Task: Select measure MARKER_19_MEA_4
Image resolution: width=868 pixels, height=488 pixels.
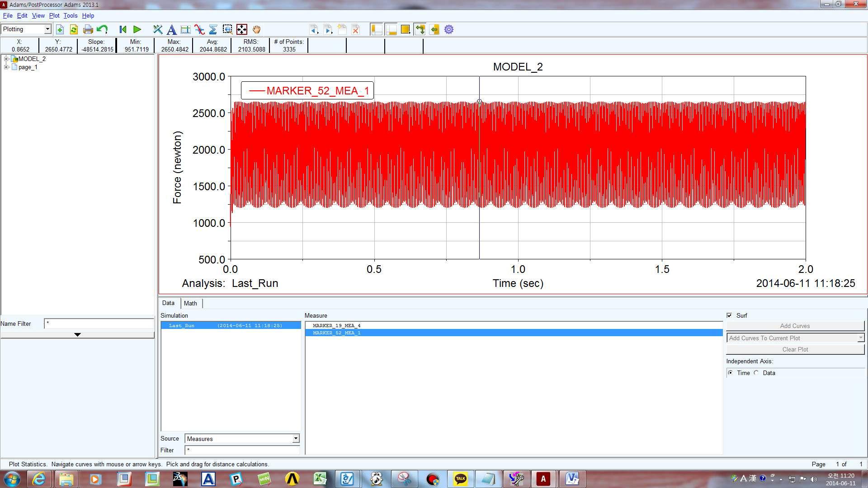Action: click(x=514, y=325)
